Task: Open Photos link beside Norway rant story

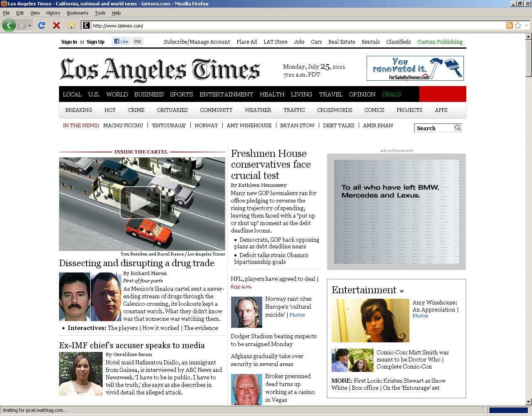Action: [x=297, y=315]
